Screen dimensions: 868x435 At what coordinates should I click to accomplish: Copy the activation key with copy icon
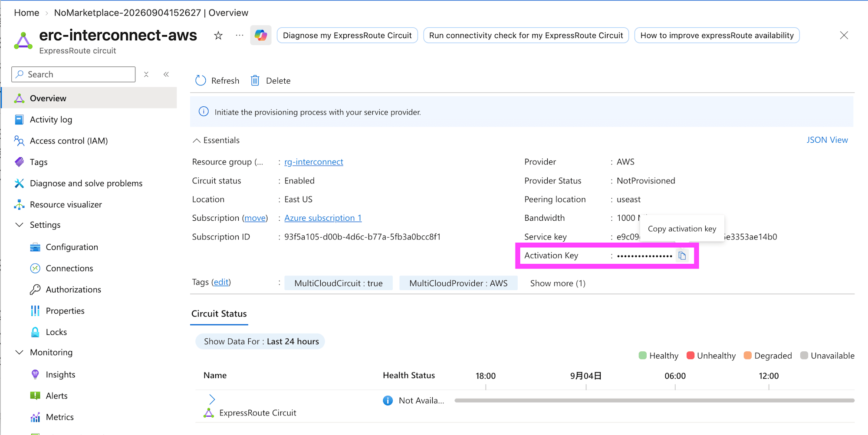(x=682, y=256)
